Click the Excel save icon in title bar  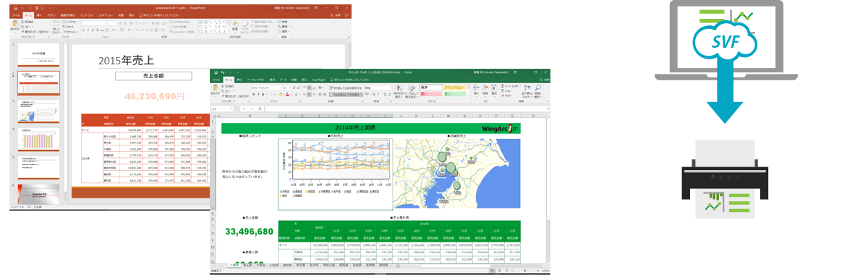coord(216,72)
